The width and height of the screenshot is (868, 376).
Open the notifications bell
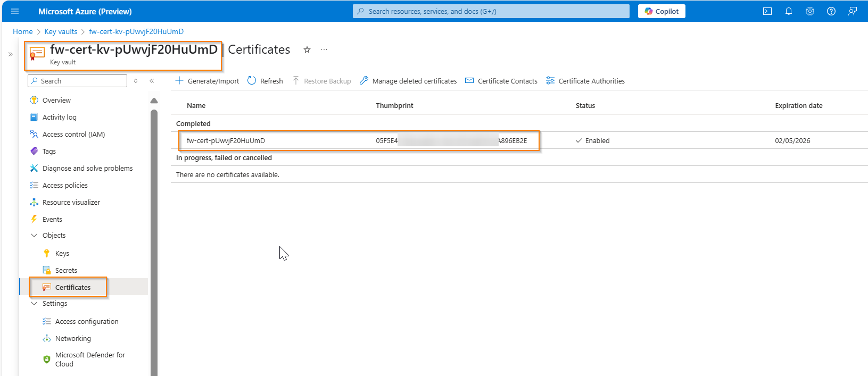click(789, 11)
